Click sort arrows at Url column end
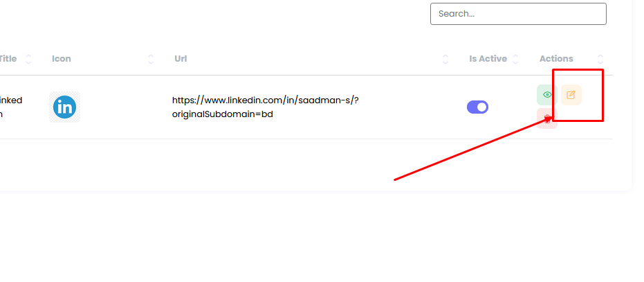The width and height of the screenshot is (644, 282). click(x=445, y=60)
